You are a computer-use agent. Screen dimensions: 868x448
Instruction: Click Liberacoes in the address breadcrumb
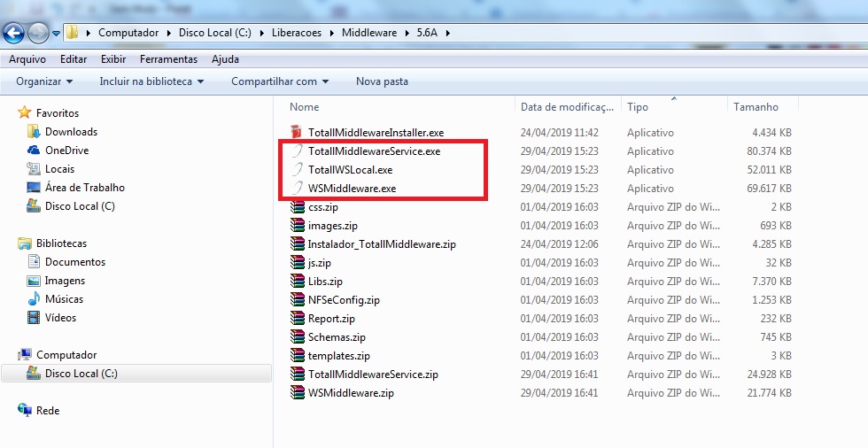(296, 33)
